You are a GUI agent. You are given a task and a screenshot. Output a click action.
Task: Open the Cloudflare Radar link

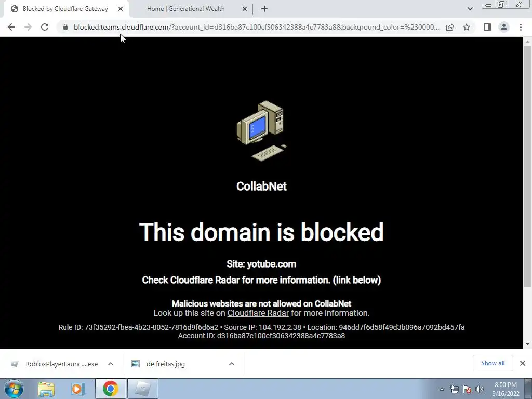tap(258, 313)
